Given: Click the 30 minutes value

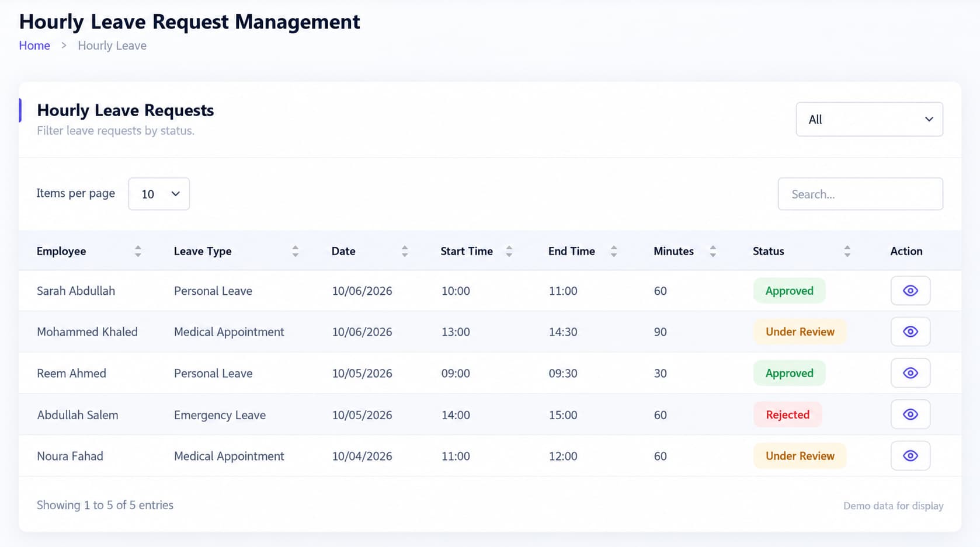Looking at the screenshot, I should coord(660,373).
